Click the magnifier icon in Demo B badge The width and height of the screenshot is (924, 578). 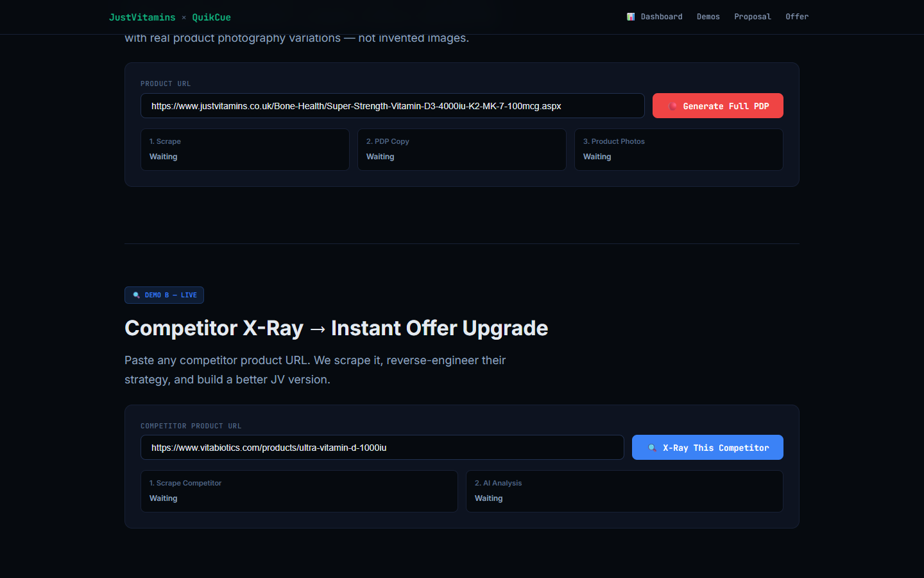pos(136,295)
